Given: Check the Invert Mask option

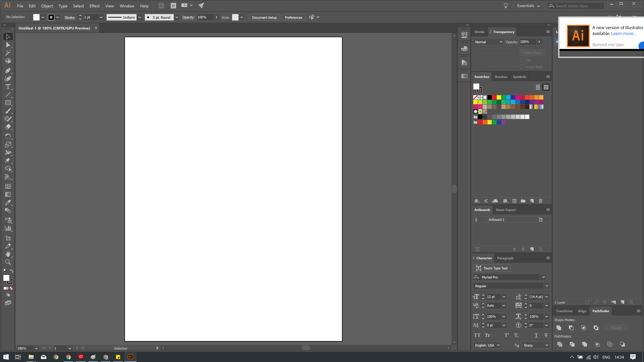Looking at the screenshot, I should pos(522,67).
